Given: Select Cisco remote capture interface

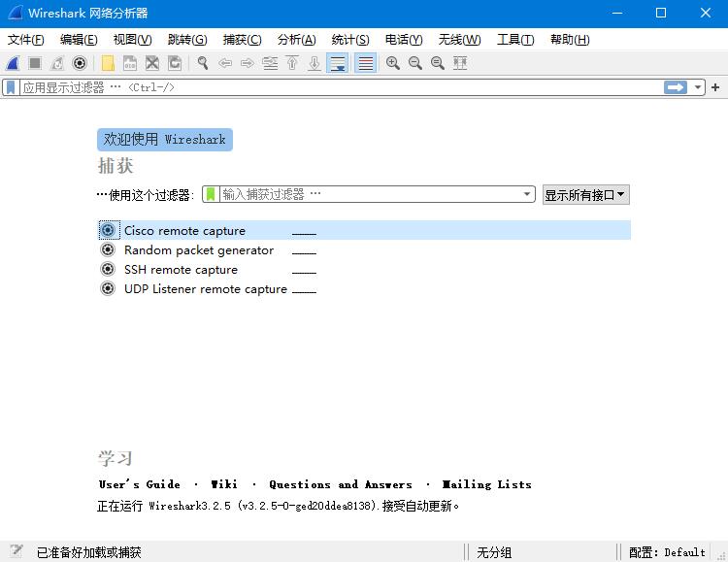Looking at the screenshot, I should [x=364, y=230].
